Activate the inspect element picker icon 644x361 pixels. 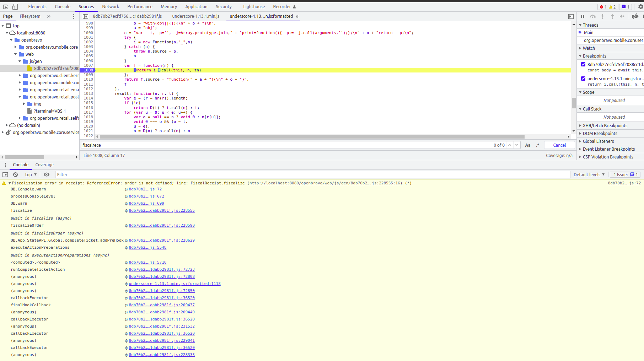pyautogui.click(x=5, y=7)
